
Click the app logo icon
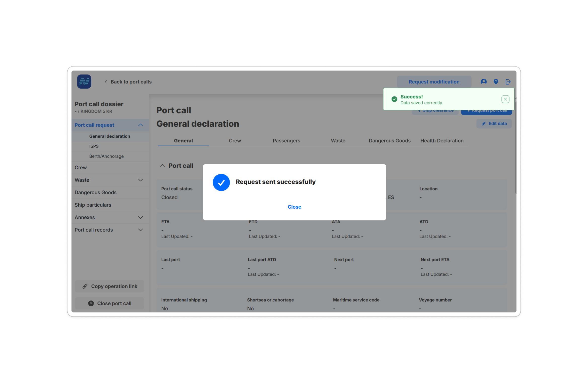tap(84, 82)
